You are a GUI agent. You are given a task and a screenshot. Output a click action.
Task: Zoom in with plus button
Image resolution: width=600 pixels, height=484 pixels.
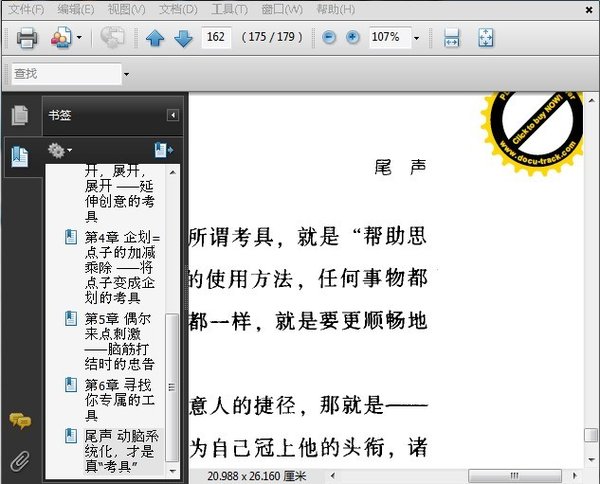pos(352,37)
